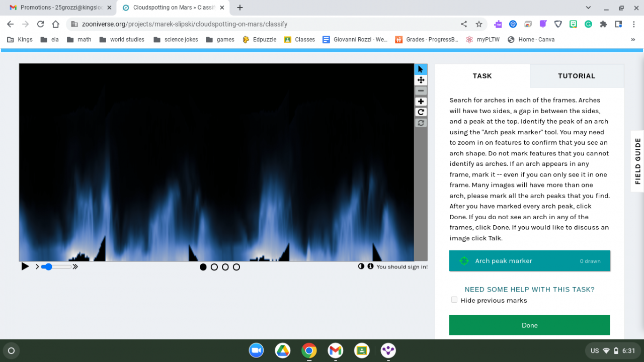
Task: Go back to previous page
Action: (11, 24)
